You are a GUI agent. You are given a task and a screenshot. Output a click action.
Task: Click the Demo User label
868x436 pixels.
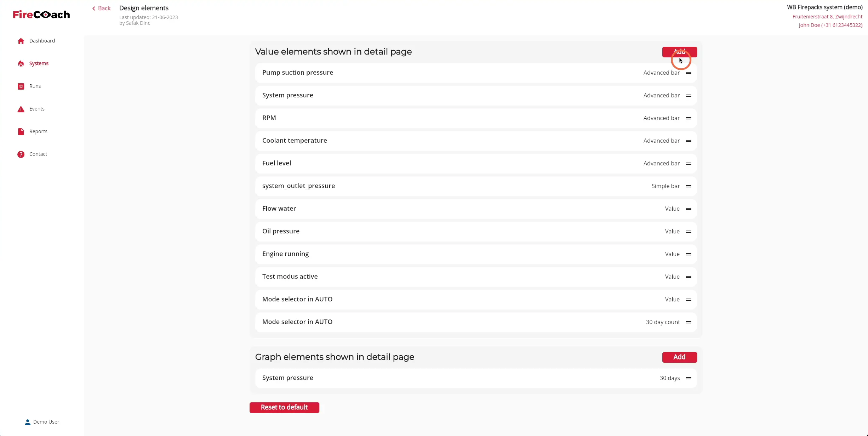(x=46, y=422)
